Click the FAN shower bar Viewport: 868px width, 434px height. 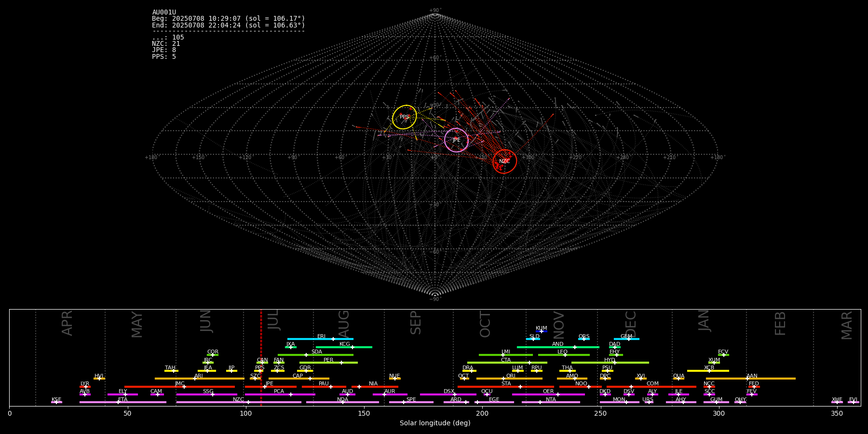click(x=279, y=363)
